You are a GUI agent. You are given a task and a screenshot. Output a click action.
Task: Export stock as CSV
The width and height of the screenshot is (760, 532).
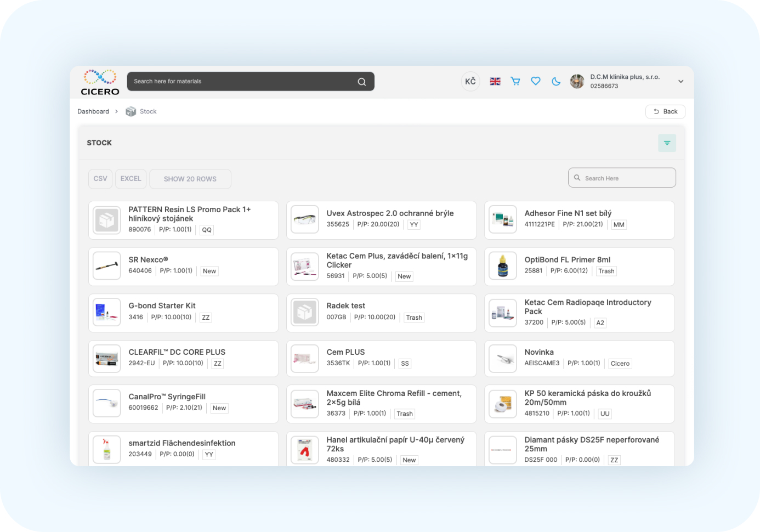100,179
